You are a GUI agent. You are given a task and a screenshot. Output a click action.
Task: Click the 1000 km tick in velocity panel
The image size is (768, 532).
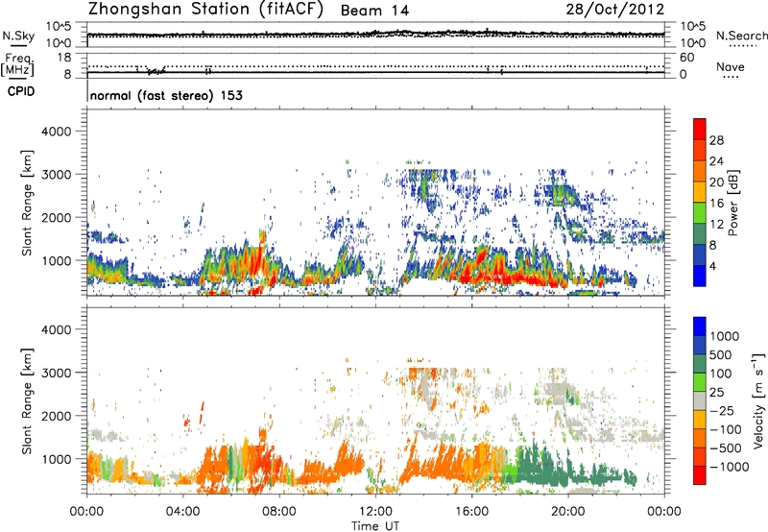57,459
